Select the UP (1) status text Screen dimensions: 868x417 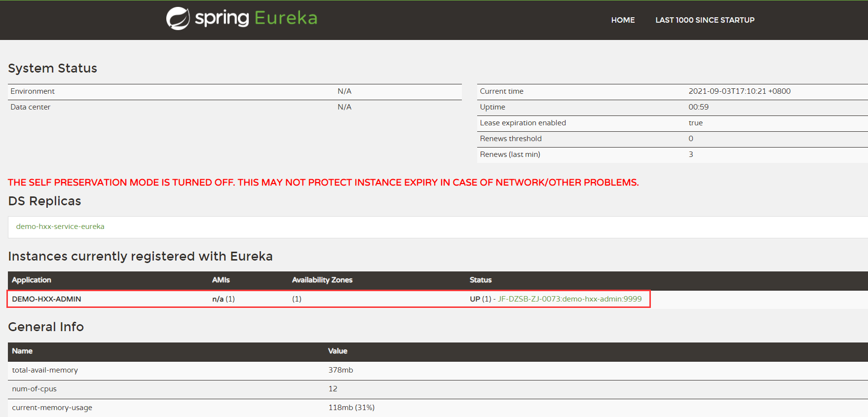tap(480, 299)
